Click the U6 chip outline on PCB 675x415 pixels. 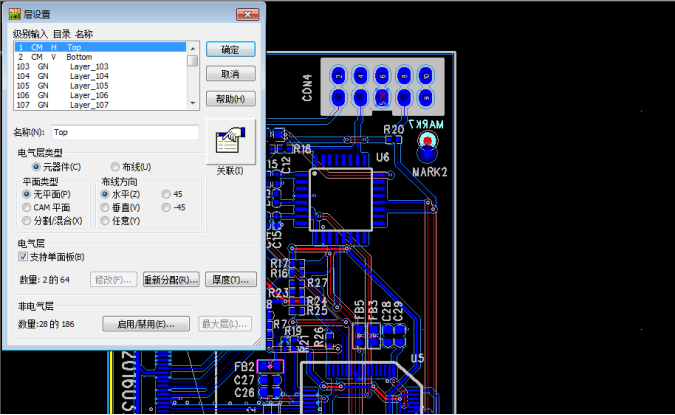(x=341, y=200)
